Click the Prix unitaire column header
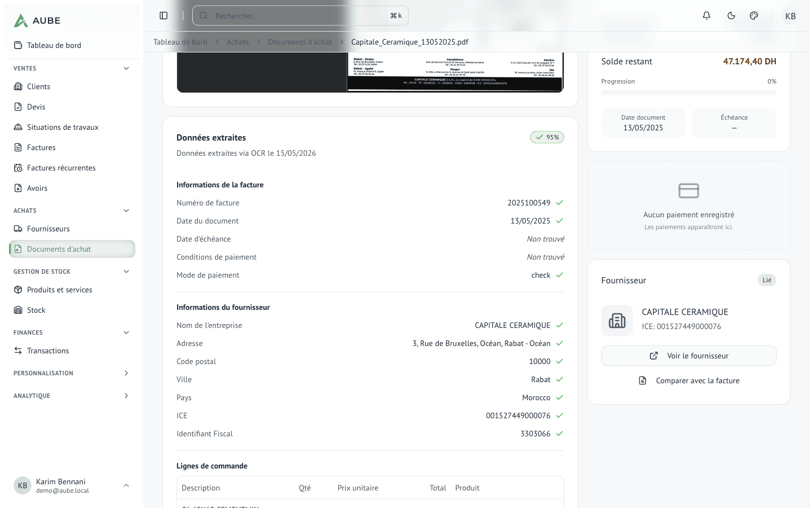Image resolution: width=812 pixels, height=508 pixels. coord(358,488)
